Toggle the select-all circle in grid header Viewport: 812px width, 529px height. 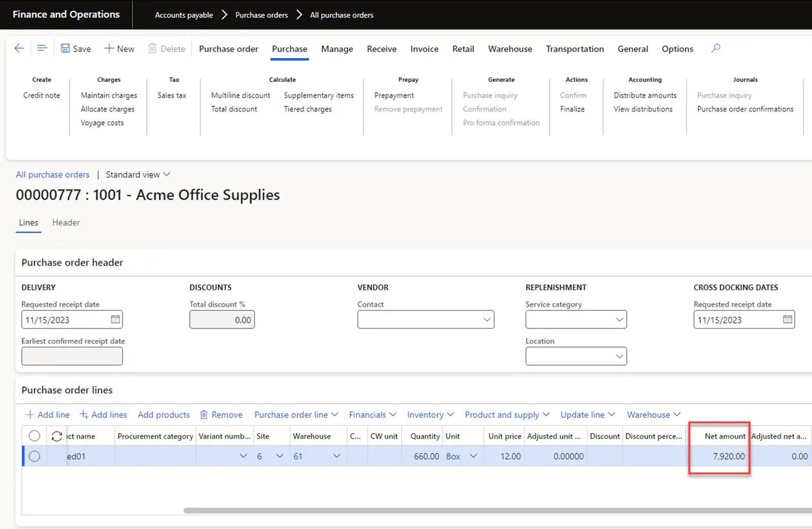tap(35, 436)
